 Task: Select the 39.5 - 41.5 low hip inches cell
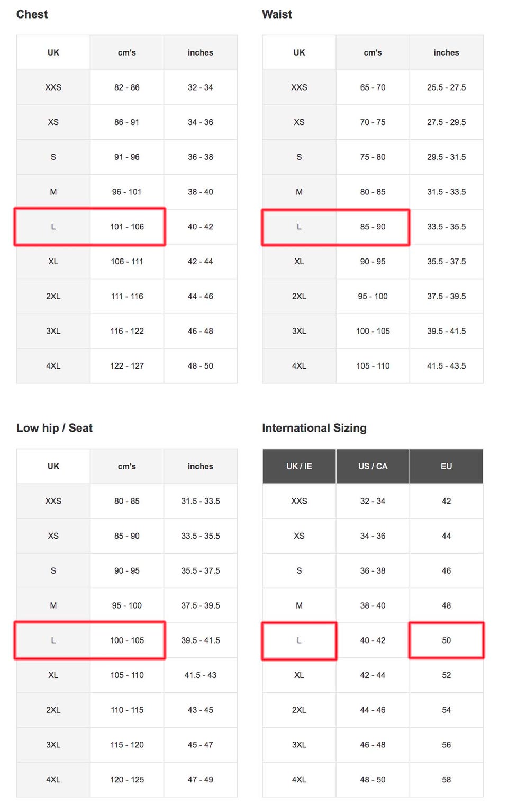click(201, 640)
